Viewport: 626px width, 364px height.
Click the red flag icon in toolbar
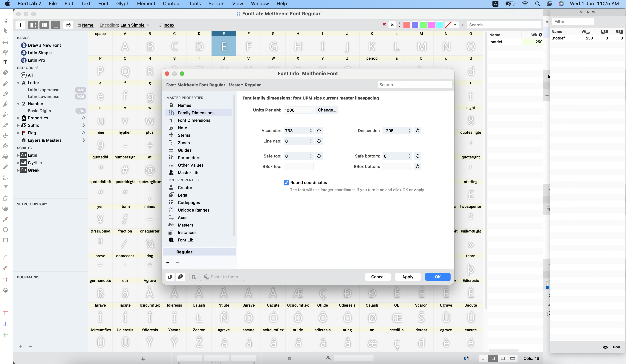384,25
